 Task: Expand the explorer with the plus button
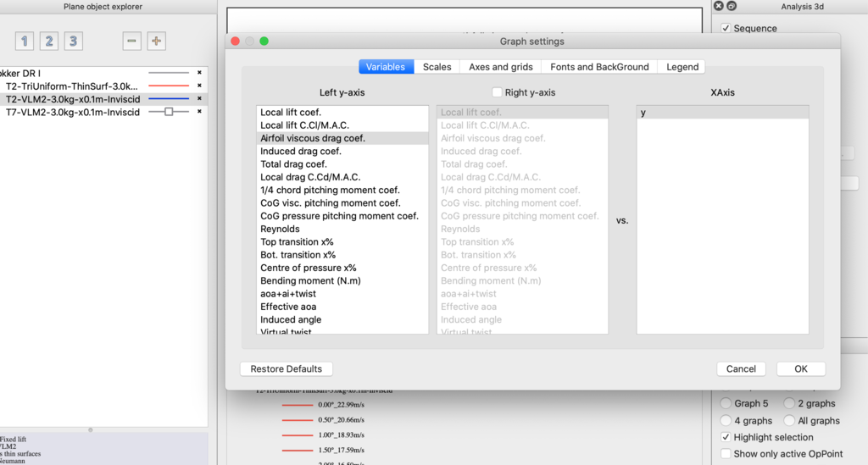(156, 42)
